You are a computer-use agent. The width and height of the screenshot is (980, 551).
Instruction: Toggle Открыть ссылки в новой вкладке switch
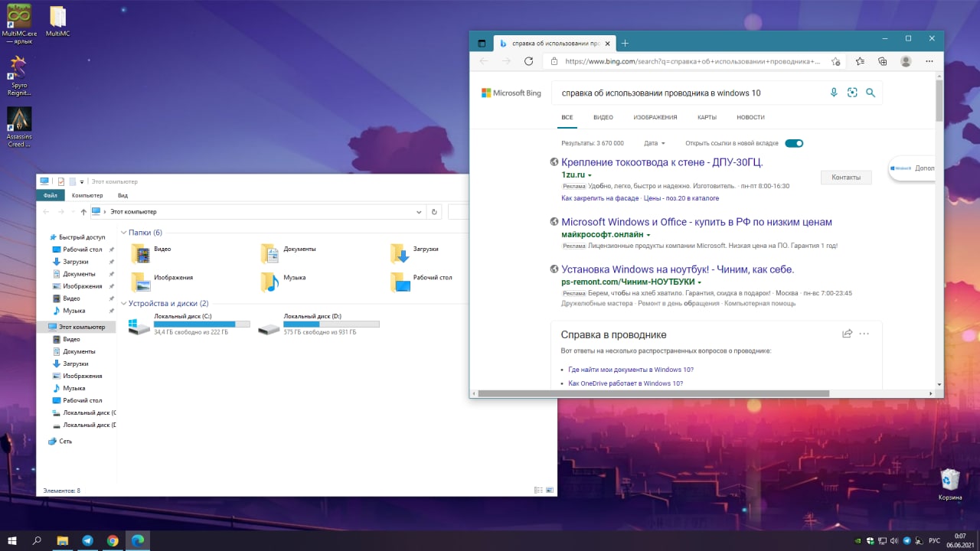point(794,143)
